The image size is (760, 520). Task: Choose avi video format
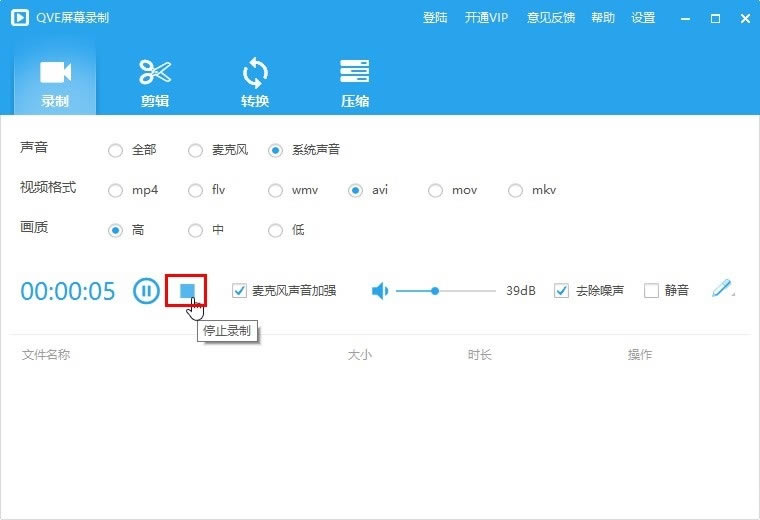(355, 190)
